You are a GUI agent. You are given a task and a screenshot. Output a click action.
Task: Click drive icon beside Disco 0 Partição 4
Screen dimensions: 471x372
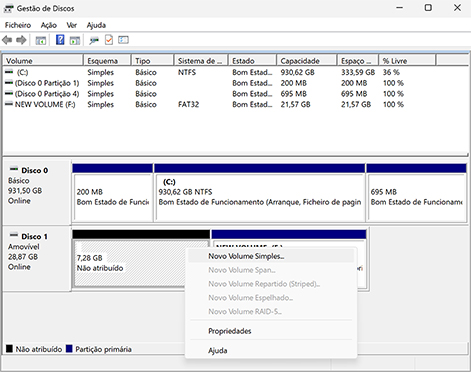click(9, 93)
